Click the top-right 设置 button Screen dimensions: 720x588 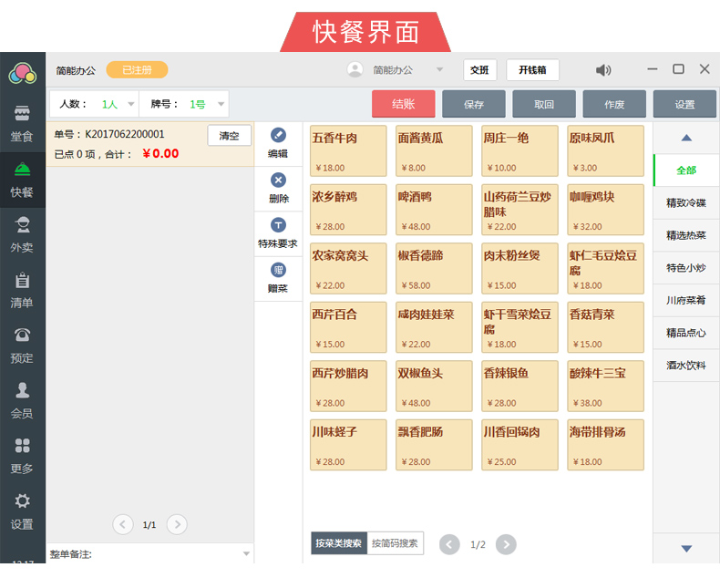pos(684,104)
